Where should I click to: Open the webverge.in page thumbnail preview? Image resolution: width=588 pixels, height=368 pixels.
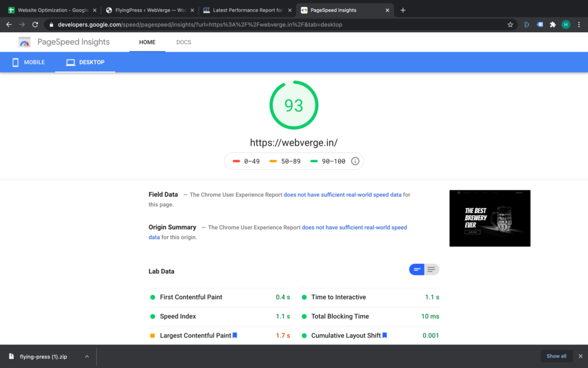(489, 218)
